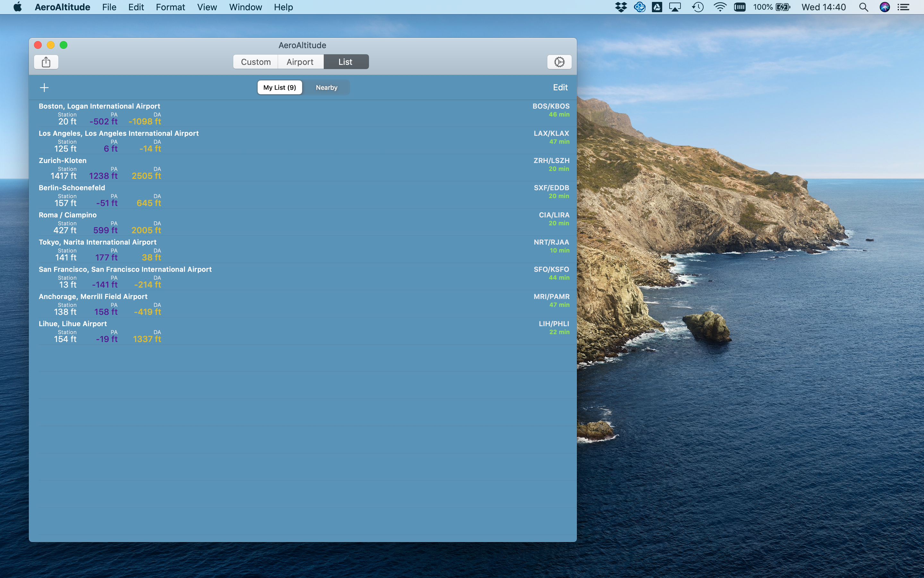Open the Window menu
Image resolution: width=924 pixels, height=578 pixels.
[x=245, y=7]
